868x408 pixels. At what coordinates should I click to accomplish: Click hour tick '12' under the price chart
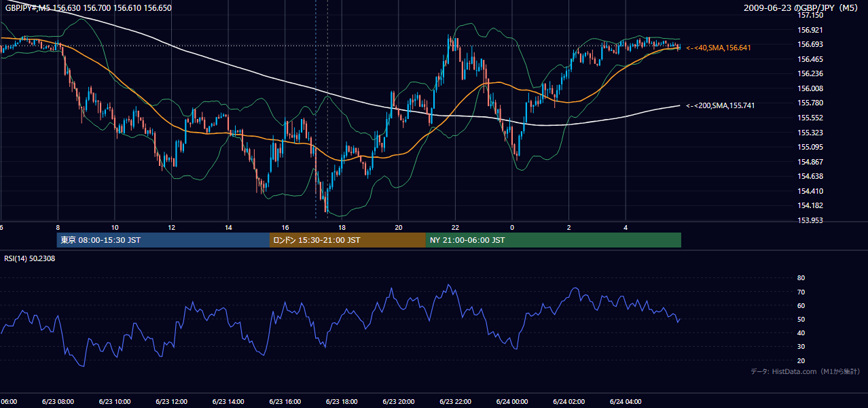click(171, 227)
